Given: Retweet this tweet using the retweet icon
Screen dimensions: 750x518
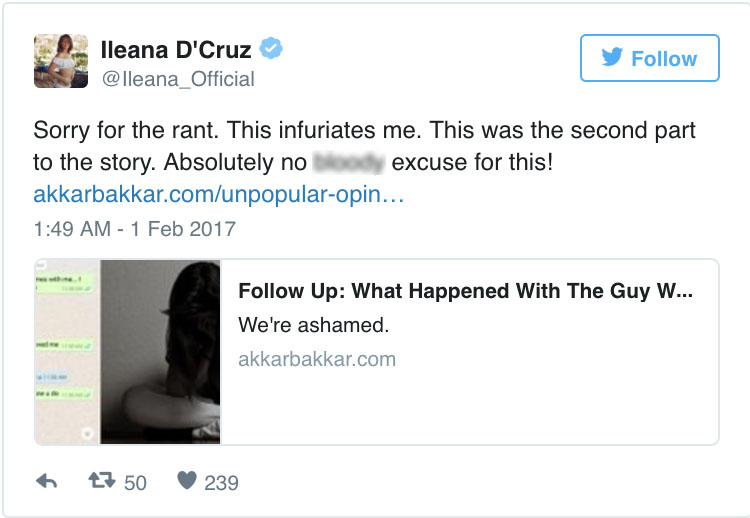Looking at the screenshot, I should tap(101, 482).
